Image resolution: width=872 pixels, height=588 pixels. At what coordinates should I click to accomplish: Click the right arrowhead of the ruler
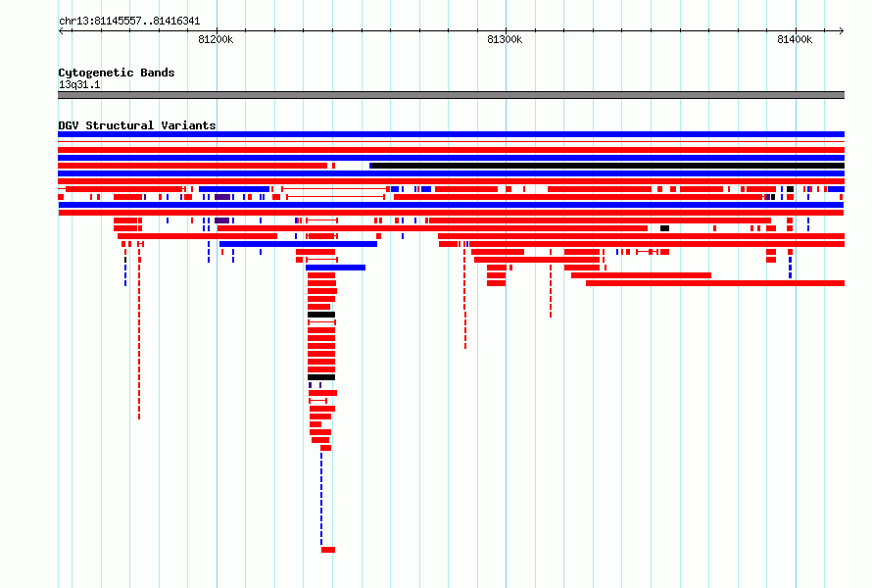click(842, 31)
